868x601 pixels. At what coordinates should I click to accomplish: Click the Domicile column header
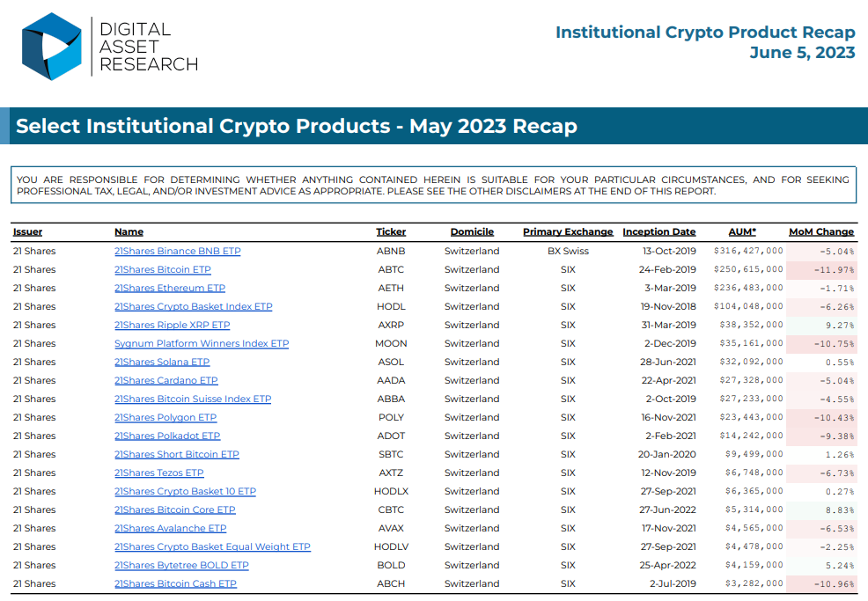point(472,232)
